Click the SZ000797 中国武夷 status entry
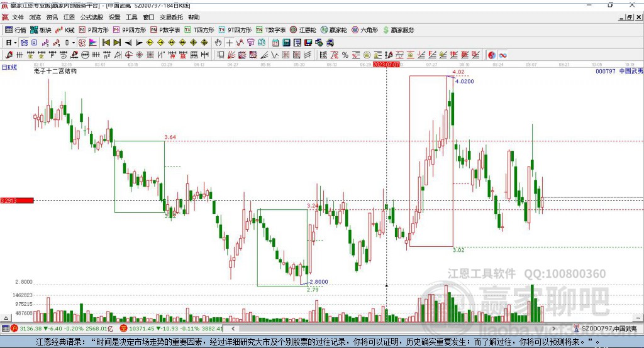The height and width of the screenshot is (348, 644). pyautogui.click(x=606, y=329)
